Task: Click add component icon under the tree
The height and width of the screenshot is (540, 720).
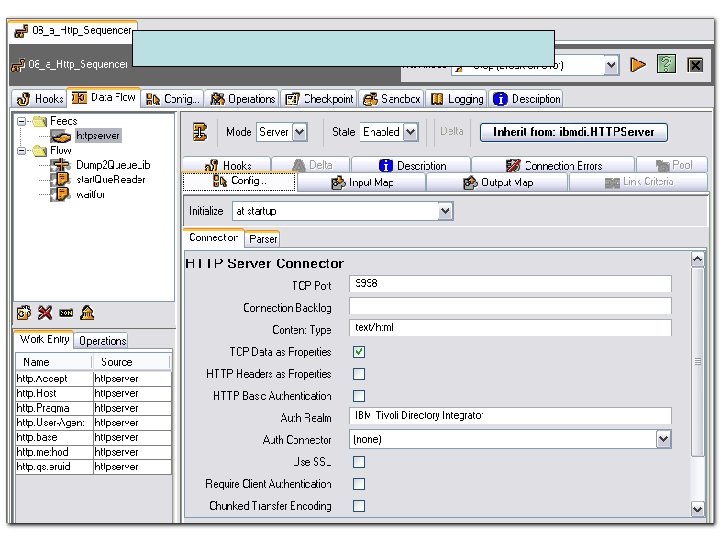Action: point(24,313)
